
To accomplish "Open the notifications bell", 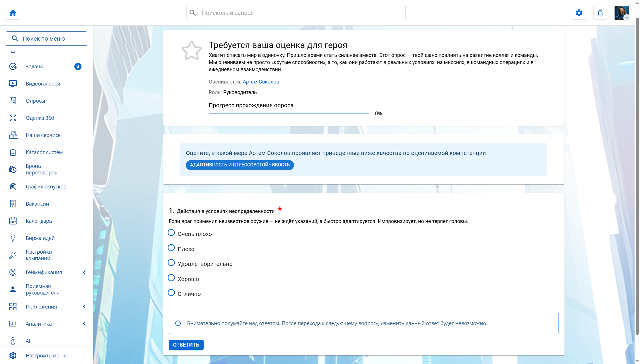I will pos(600,13).
